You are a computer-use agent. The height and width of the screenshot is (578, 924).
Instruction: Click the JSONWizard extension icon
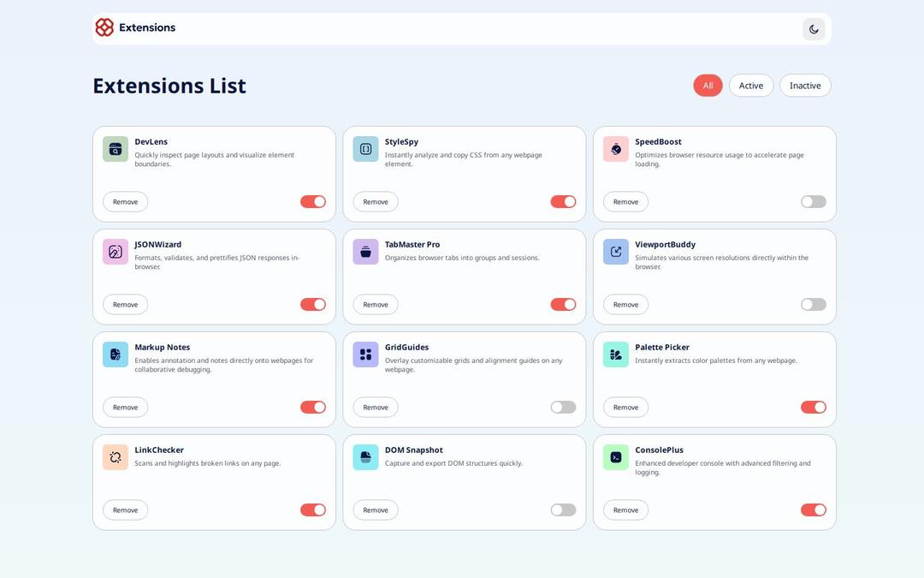tap(115, 252)
